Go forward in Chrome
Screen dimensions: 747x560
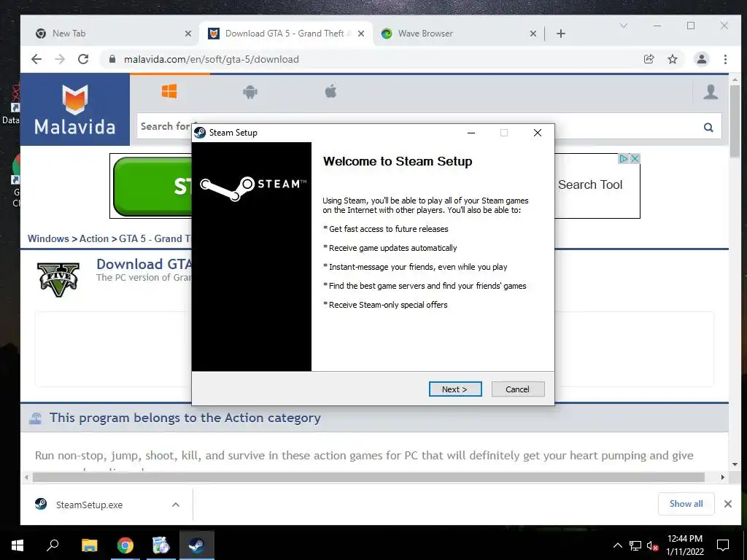coord(60,59)
